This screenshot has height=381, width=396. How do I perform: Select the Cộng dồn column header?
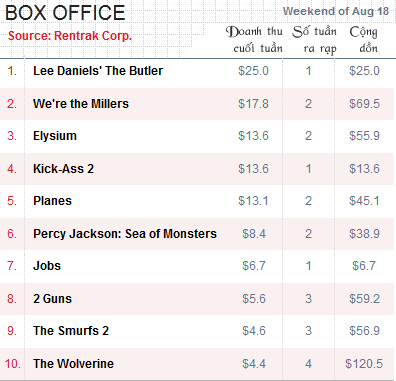click(364, 40)
